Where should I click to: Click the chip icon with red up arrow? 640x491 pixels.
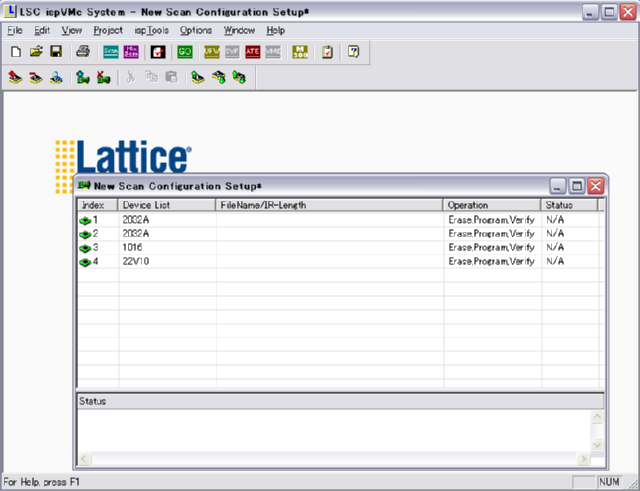pyautogui.click(x=16, y=77)
